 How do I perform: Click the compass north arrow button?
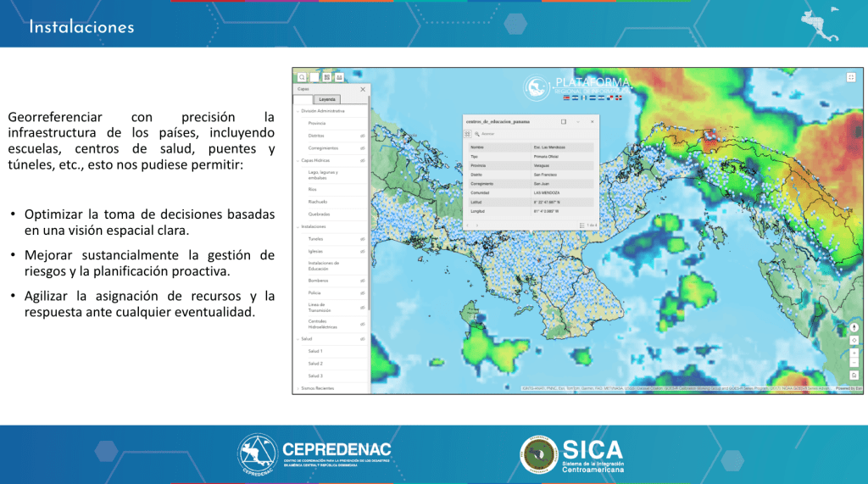[x=854, y=327]
